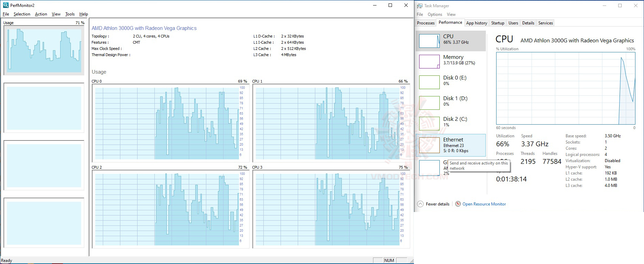Click the '% Utilization' graph label
Viewport: 644px width, 264px height.
507,49
